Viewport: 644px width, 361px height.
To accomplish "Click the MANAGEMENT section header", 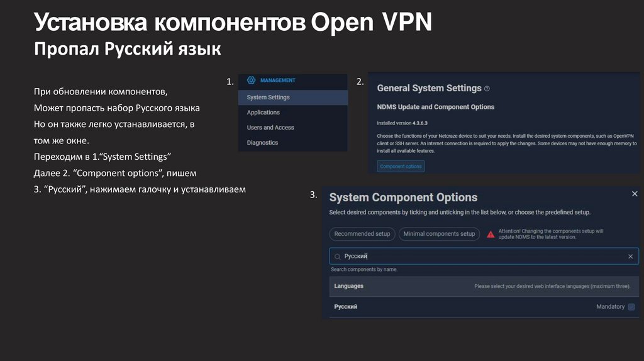I will [277, 81].
